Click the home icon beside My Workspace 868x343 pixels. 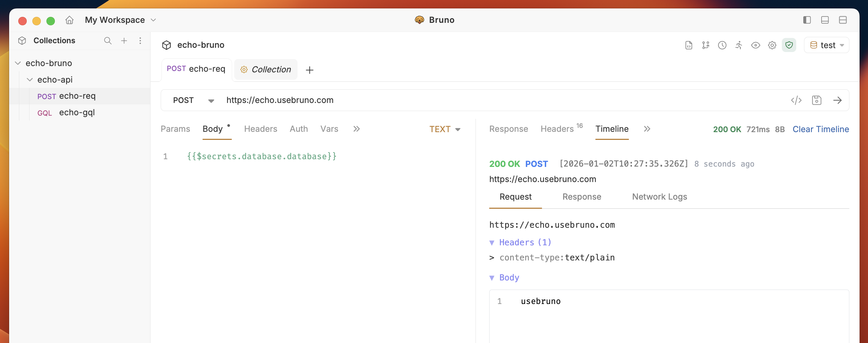70,20
